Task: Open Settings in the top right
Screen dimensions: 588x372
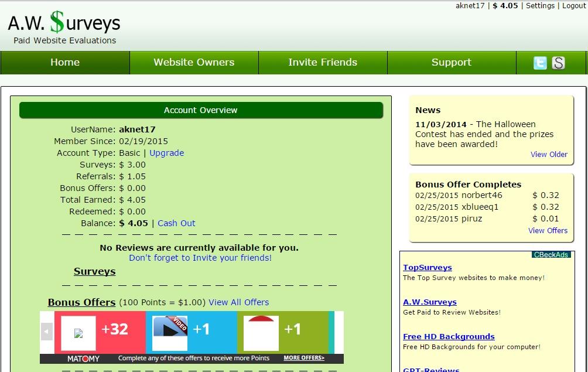Action: click(540, 6)
